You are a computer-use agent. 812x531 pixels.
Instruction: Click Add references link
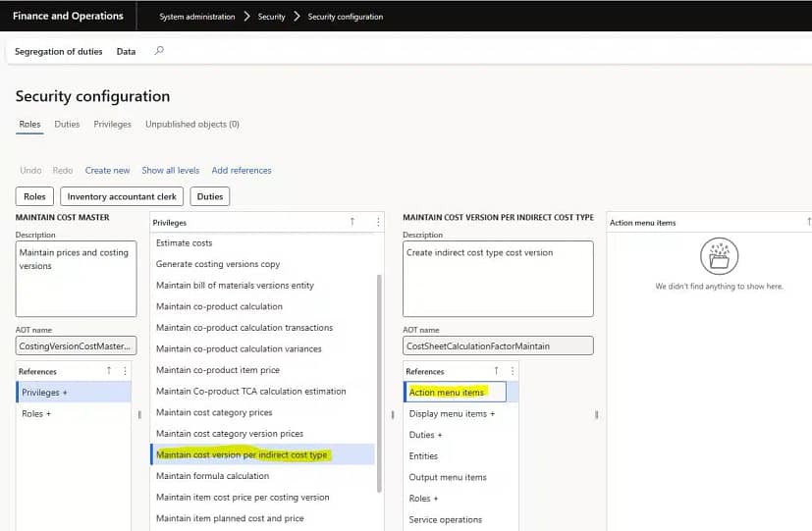tap(242, 170)
